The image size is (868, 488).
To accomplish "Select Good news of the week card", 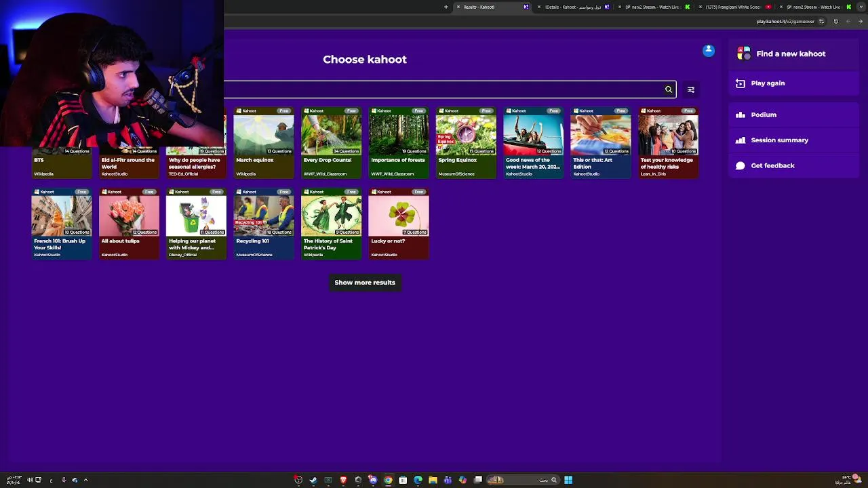I will coord(534,143).
